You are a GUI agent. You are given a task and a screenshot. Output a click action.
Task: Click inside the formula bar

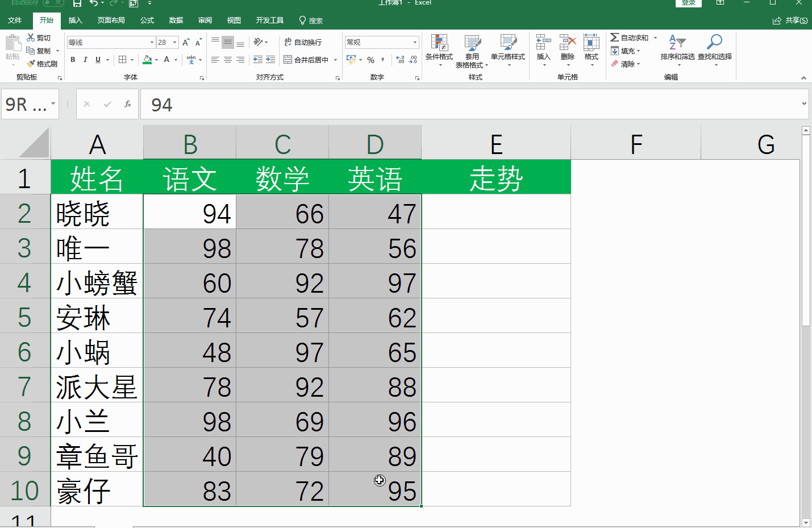pos(341,104)
